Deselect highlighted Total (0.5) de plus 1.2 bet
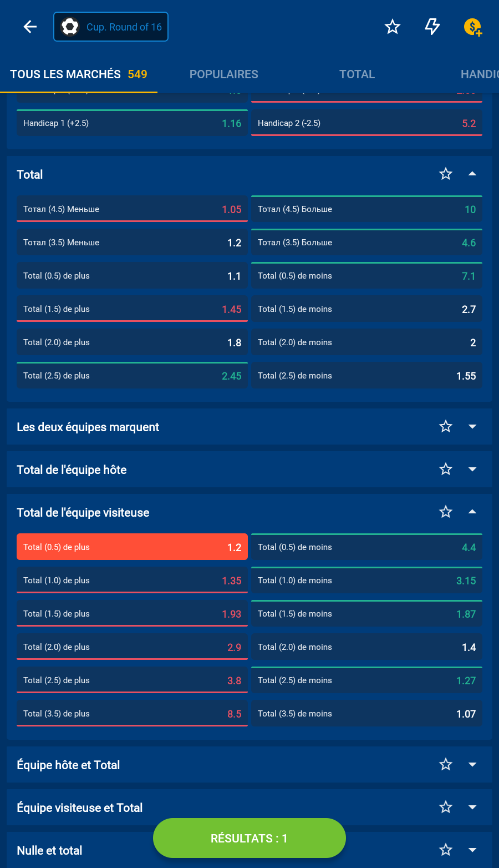The width and height of the screenshot is (499, 868). coord(132,547)
